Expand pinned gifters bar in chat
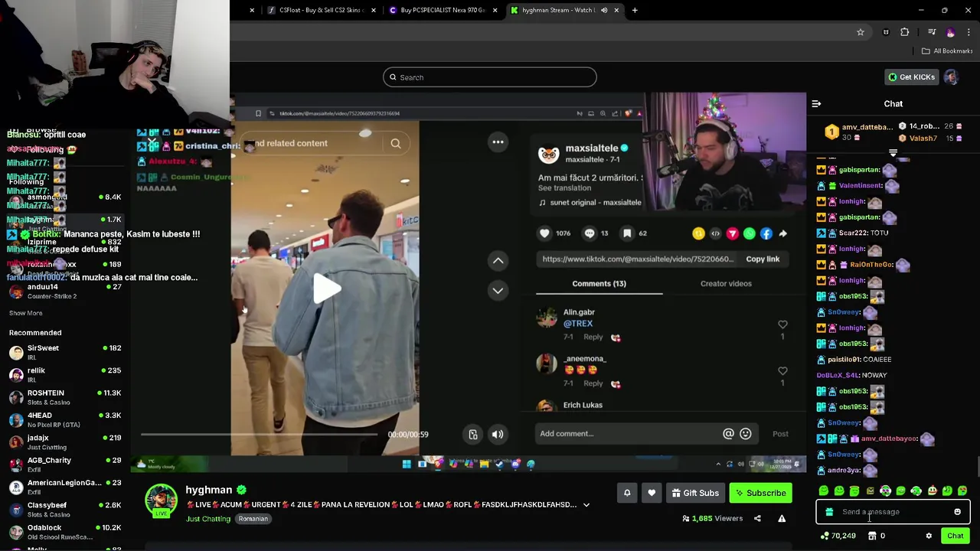Viewport: 980px width, 551px height. click(893, 153)
